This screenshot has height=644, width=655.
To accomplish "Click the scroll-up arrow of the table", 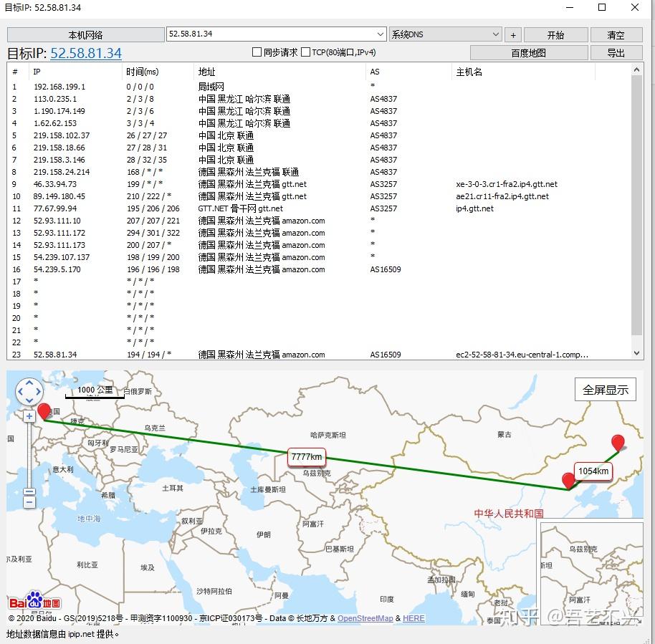I will 636,69.
